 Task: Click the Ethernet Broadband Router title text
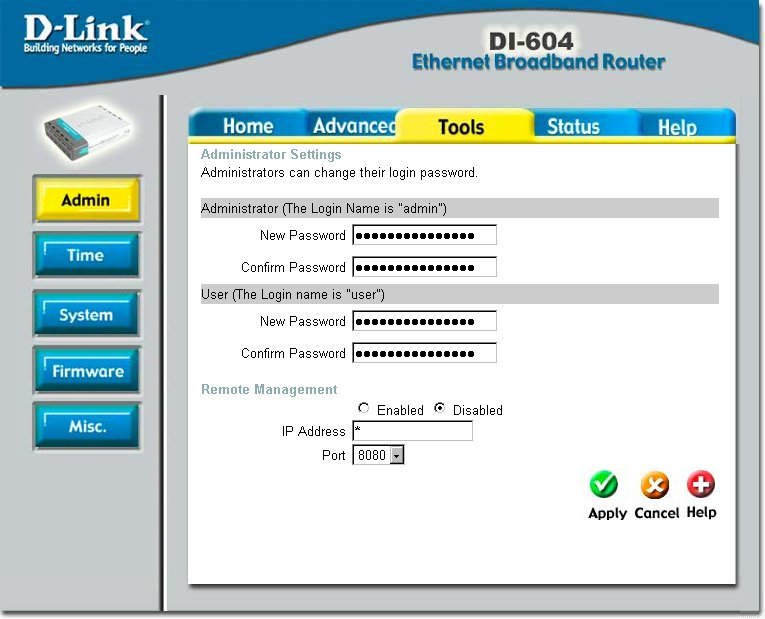[539, 62]
